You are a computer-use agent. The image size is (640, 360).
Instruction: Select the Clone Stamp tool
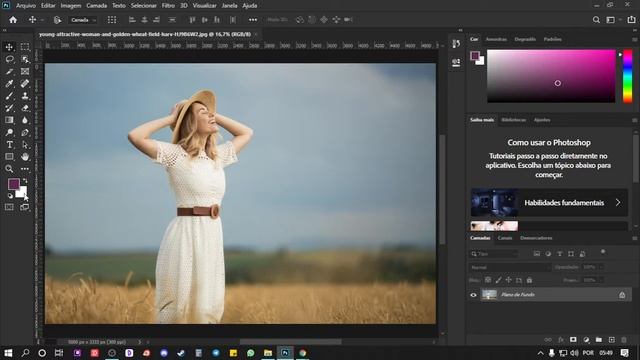(x=25, y=96)
